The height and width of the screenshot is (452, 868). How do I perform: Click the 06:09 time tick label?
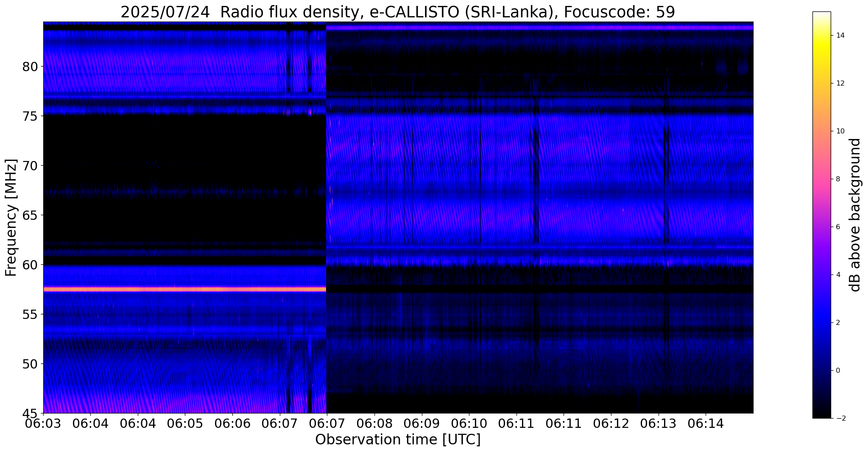coord(422,424)
